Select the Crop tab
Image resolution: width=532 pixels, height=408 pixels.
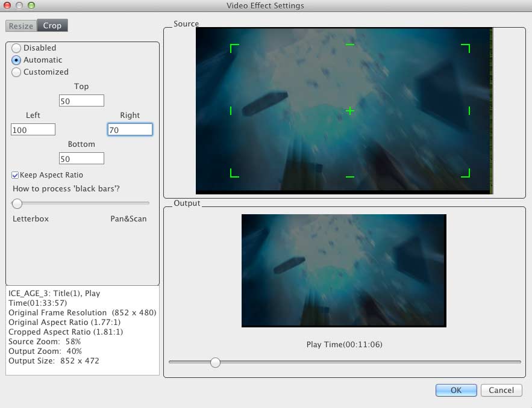(x=52, y=25)
